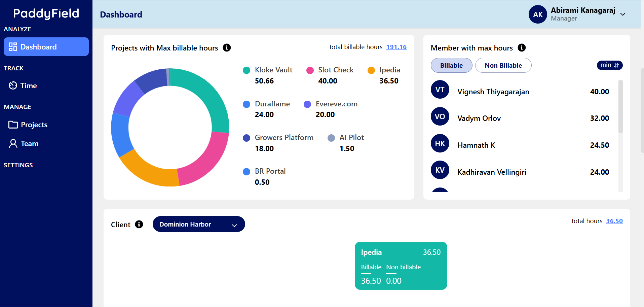The image size is (644, 307).
Task: Click the BR Portal legend dot
Action: coord(247,171)
